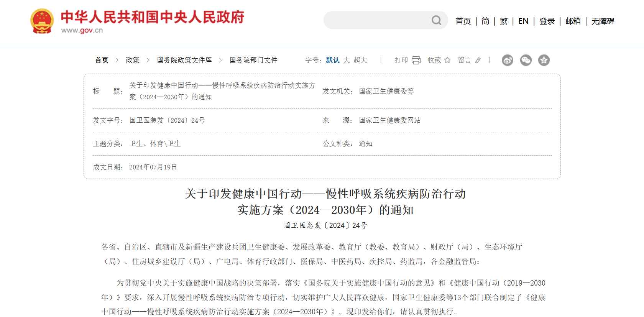This screenshot has width=644, height=317.
Task: Switch to simplified Chinese 简
Action: pos(485,21)
